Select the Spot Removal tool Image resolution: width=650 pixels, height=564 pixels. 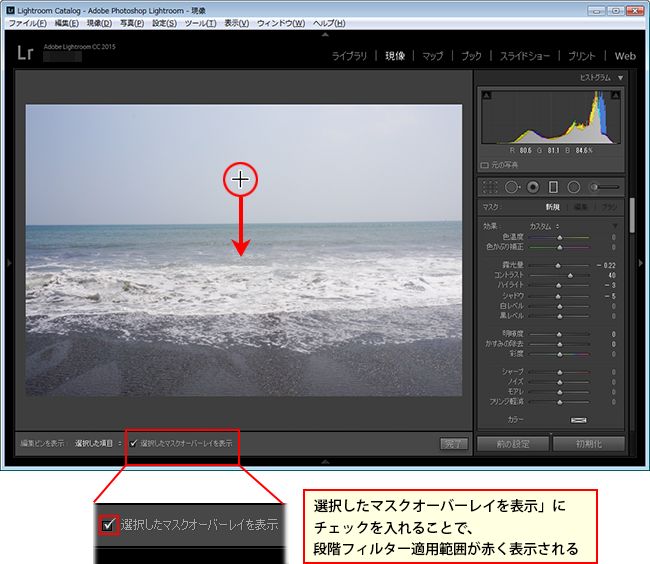(512, 187)
